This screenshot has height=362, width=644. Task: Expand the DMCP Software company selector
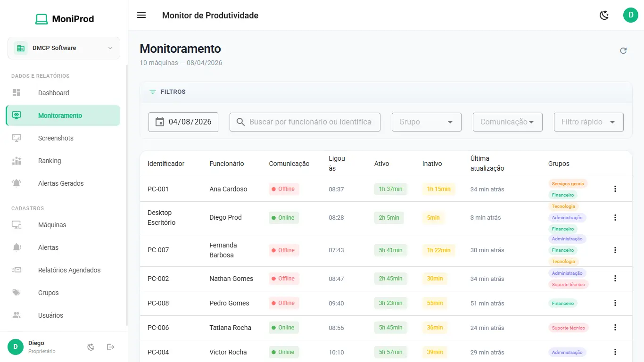click(x=63, y=48)
